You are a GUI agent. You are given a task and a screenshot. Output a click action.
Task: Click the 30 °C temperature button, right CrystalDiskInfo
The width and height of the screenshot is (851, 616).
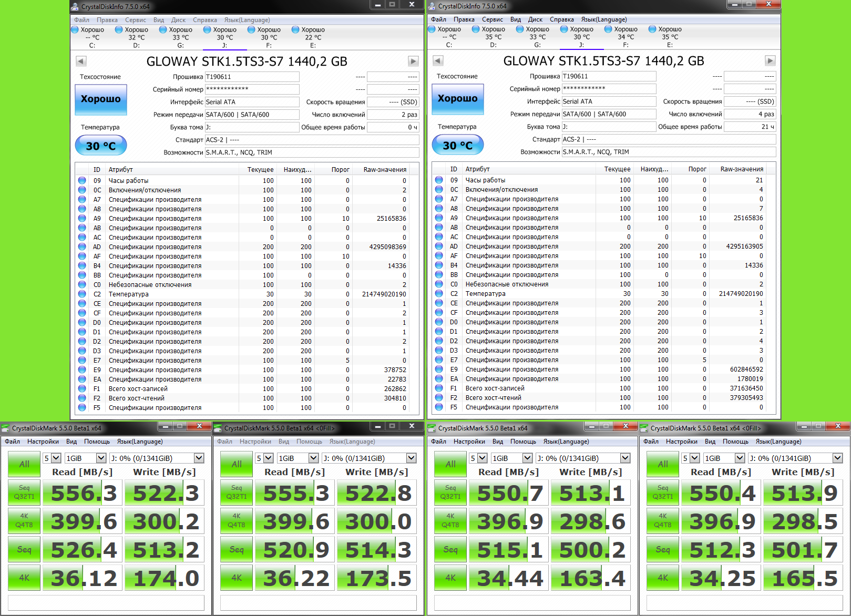point(458,145)
